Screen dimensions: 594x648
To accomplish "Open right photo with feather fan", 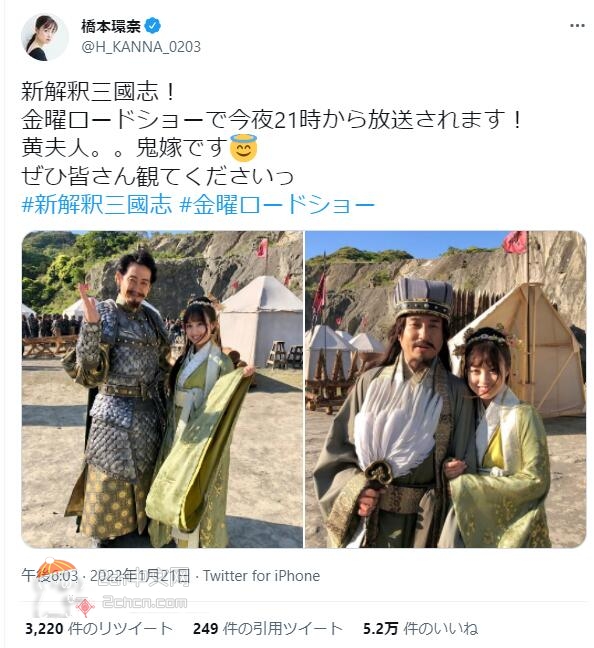I will coord(446,389).
